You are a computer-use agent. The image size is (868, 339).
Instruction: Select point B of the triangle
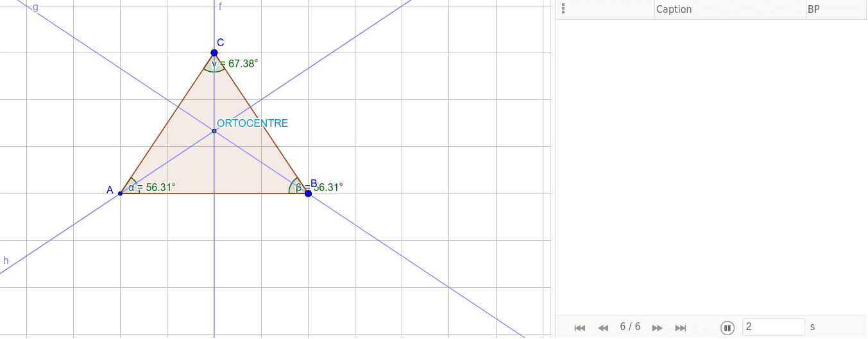(x=308, y=193)
